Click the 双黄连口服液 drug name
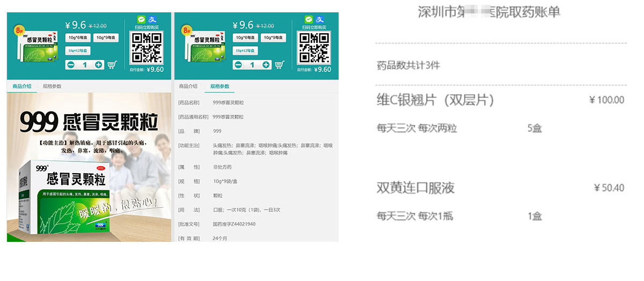Screen dimensions: 644x281 pos(415,188)
